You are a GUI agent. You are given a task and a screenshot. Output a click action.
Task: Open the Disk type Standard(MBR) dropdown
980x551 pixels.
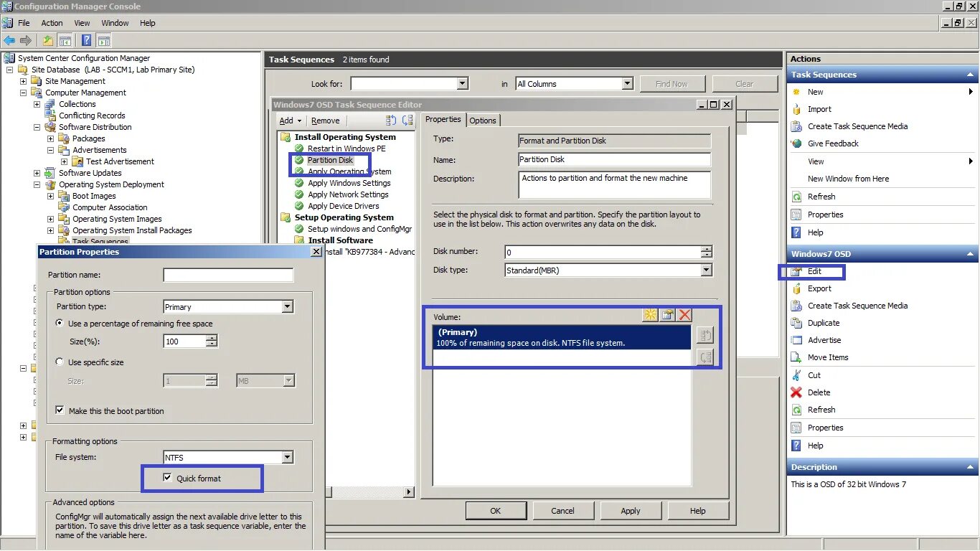tap(706, 270)
